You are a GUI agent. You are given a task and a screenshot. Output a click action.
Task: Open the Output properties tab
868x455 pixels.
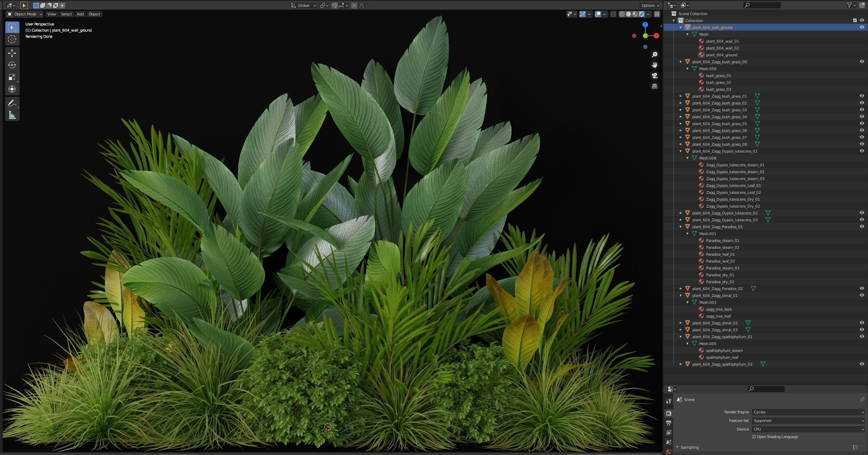669,423
